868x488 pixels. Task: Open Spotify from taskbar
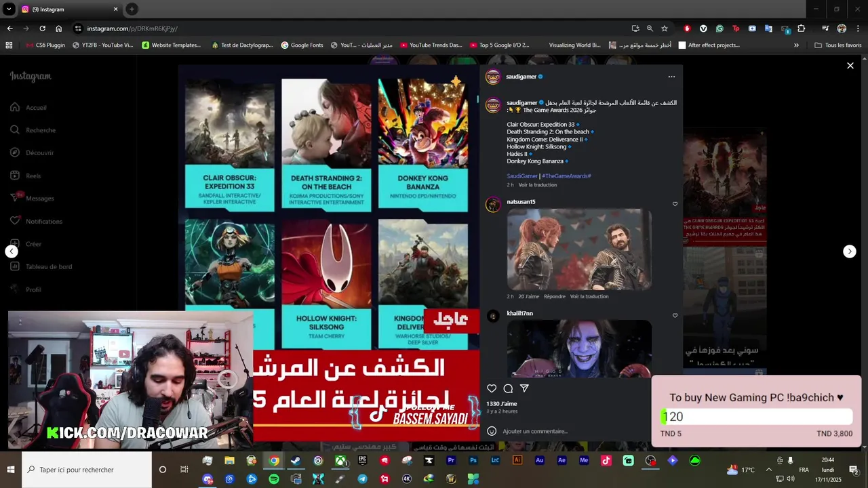[274, 479]
